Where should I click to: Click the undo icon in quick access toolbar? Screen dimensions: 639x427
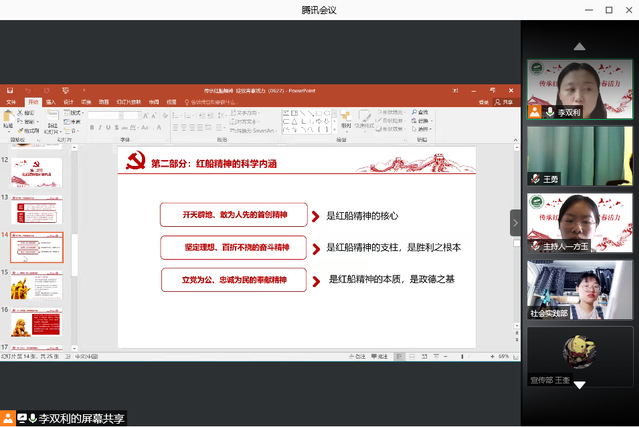coord(27,91)
